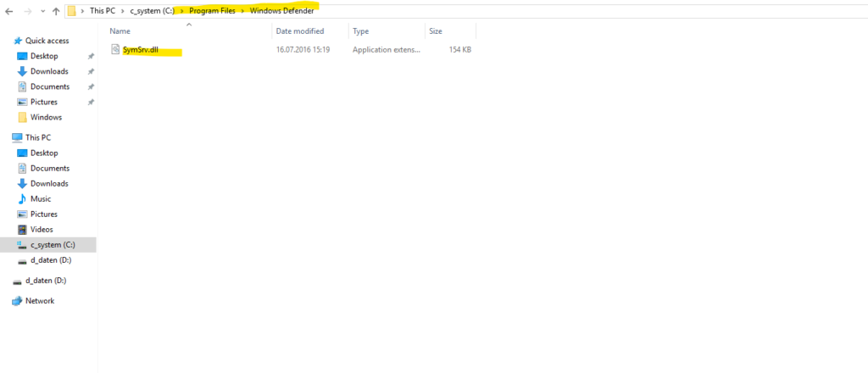
Task: Click Downloads arrow icon under Quick access
Action: coord(22,71)
